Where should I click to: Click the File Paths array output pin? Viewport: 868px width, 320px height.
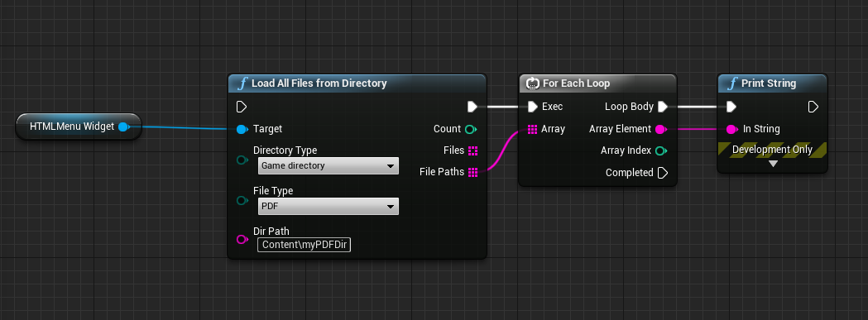(472, 172)
